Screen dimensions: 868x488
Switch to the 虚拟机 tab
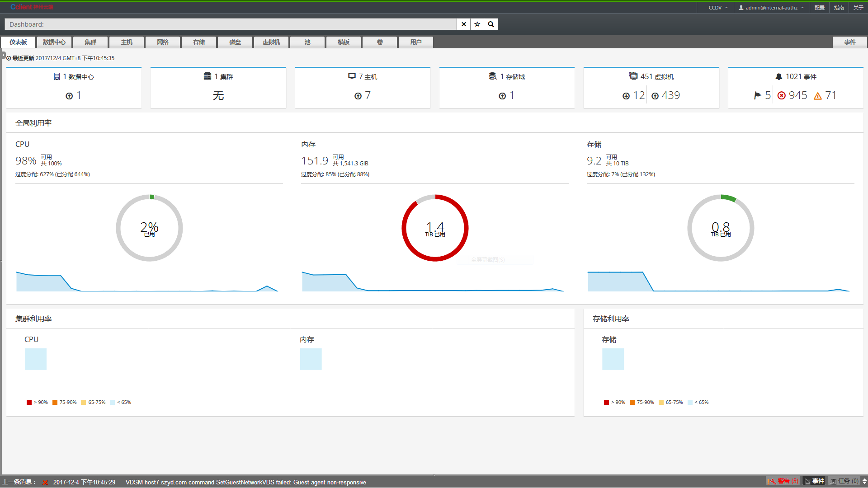coord(271,42)
